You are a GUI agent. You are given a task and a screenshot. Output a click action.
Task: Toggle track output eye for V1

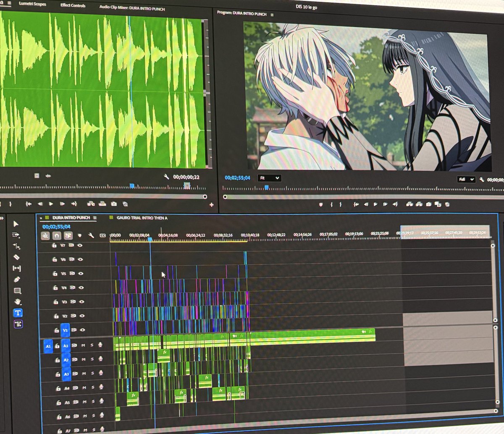(x=82, y=330)
